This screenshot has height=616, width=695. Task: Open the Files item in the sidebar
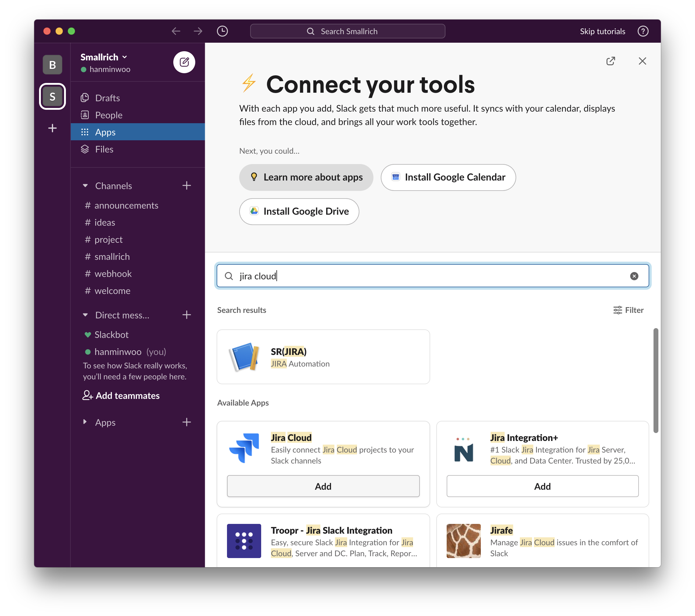click(104, 149)
